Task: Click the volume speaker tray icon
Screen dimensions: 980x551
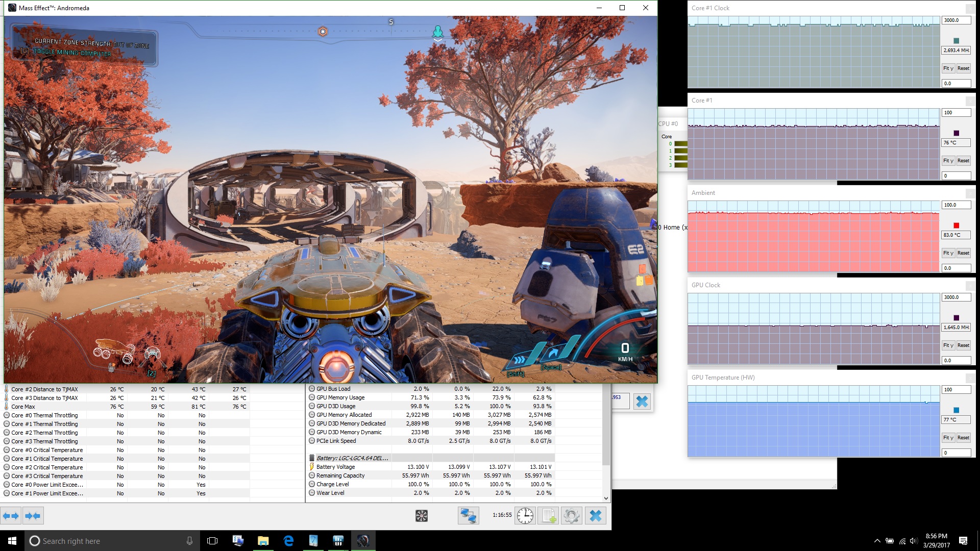Action: 914,541
